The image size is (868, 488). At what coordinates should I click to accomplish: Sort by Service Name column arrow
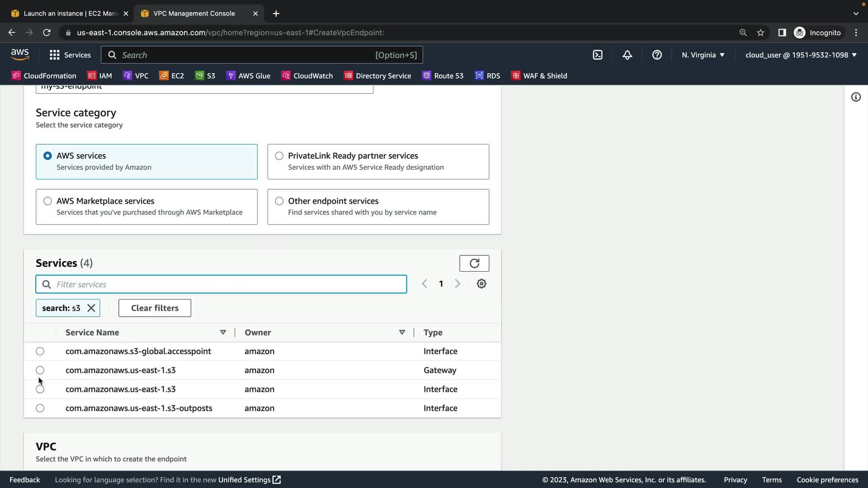pos(223,333)
